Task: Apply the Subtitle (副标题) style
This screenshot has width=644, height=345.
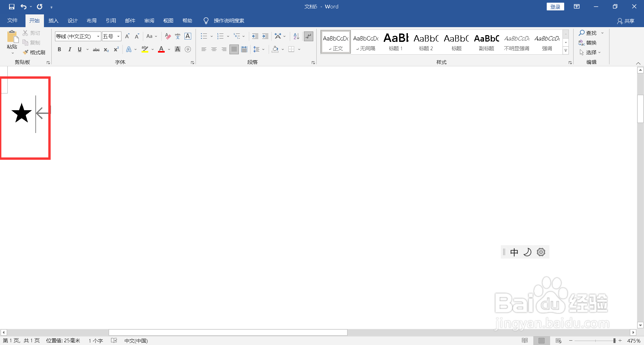Action: [x=486, y=42]
